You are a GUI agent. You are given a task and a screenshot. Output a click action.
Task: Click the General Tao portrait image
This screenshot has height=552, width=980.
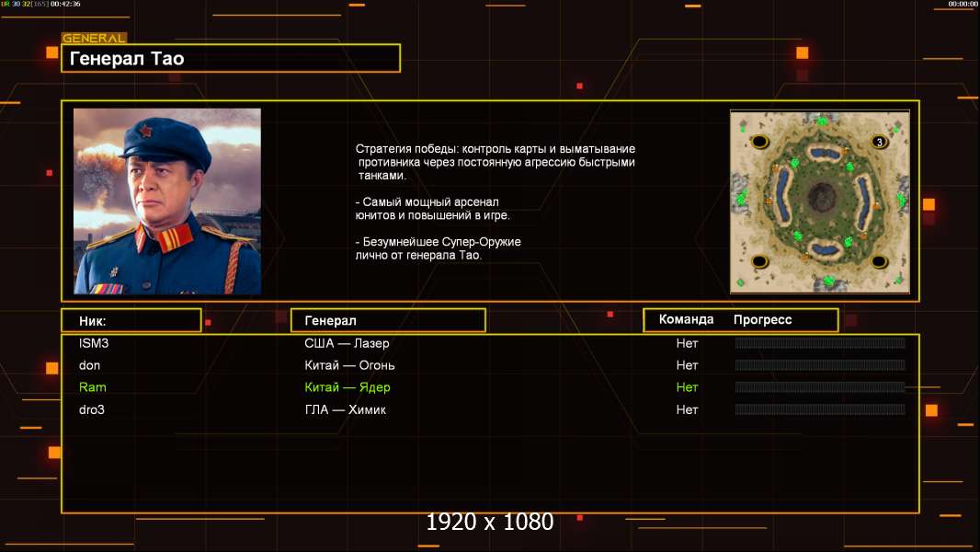pos(167,201)
